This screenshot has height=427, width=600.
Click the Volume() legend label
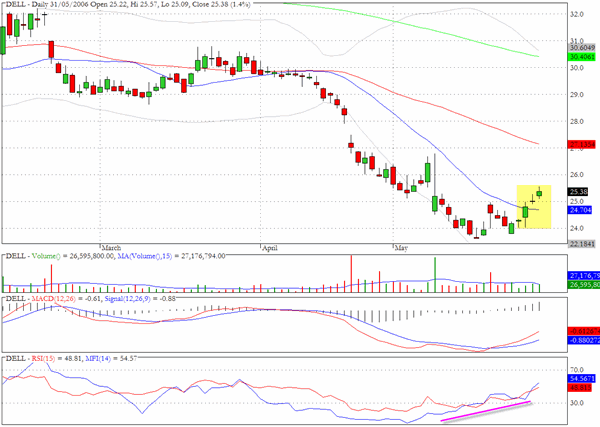[46, 256]
